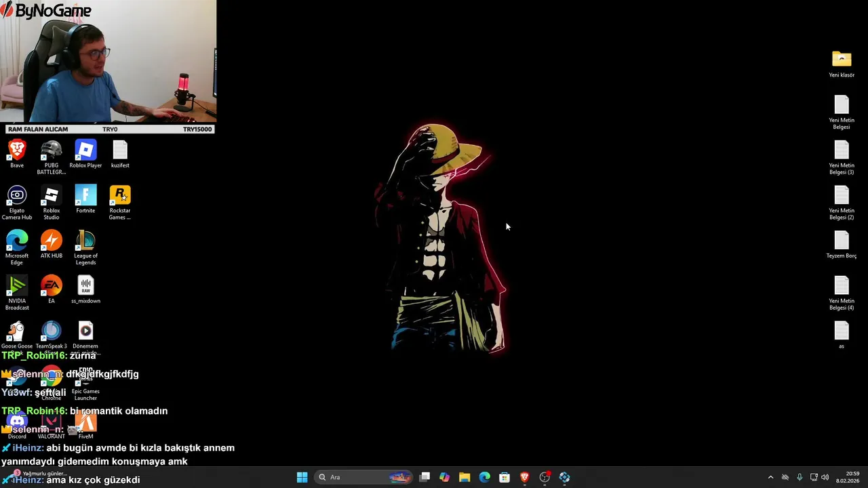This screenshot has width=868, height=488.
Task: Open Microsoft Edge from the taskbar
Action: tap(484, 477)
